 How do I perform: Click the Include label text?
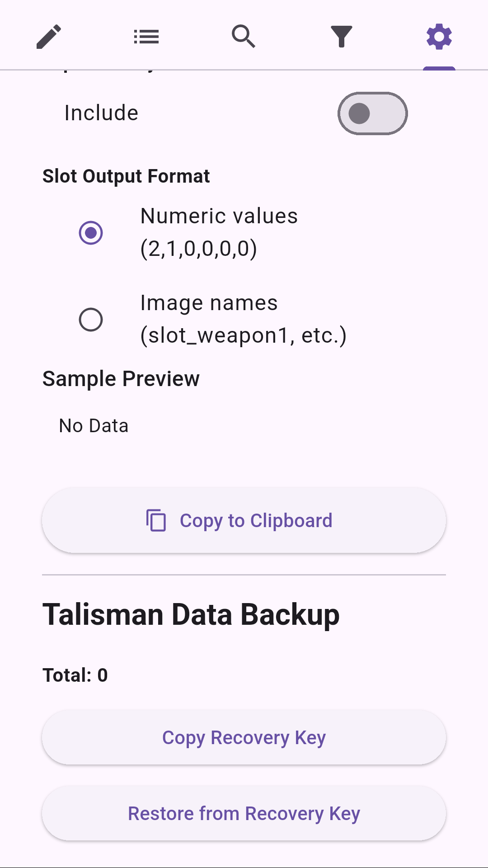[100, 113]
